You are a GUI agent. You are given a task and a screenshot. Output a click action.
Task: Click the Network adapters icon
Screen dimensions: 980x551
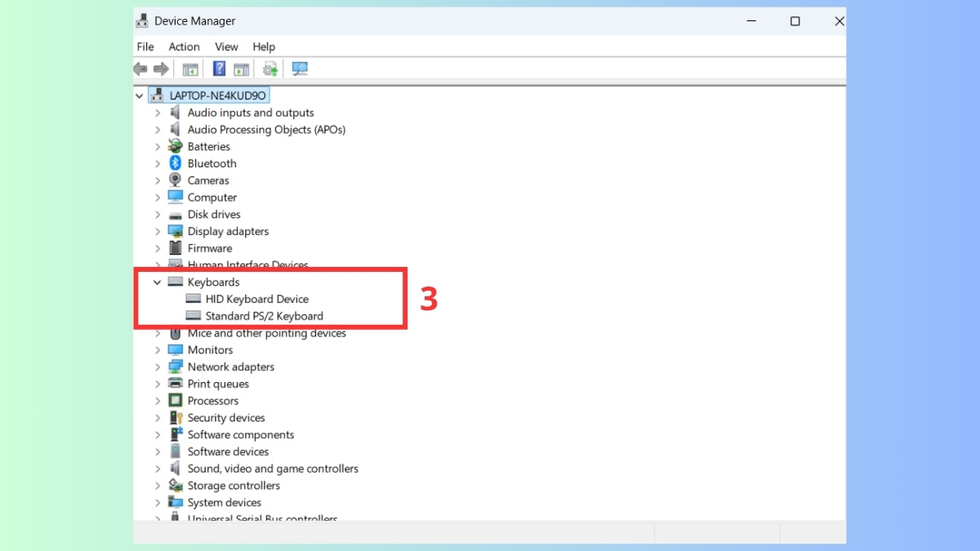coord(175,367)
